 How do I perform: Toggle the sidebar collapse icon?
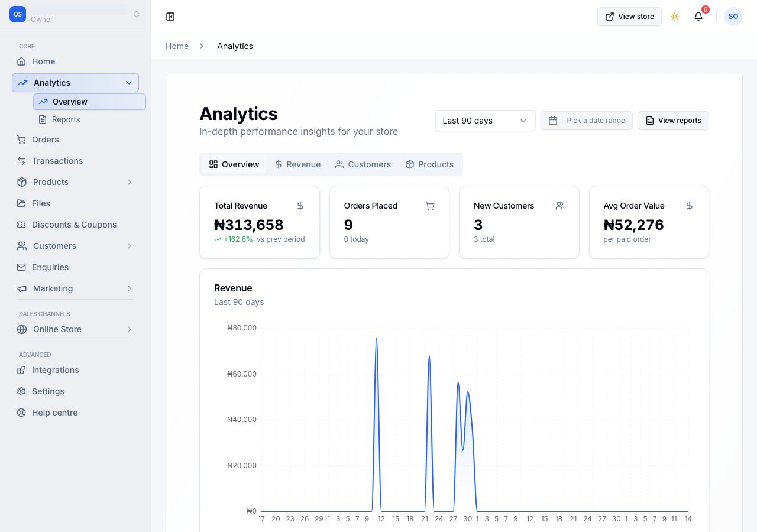click(x=170, y=17)
